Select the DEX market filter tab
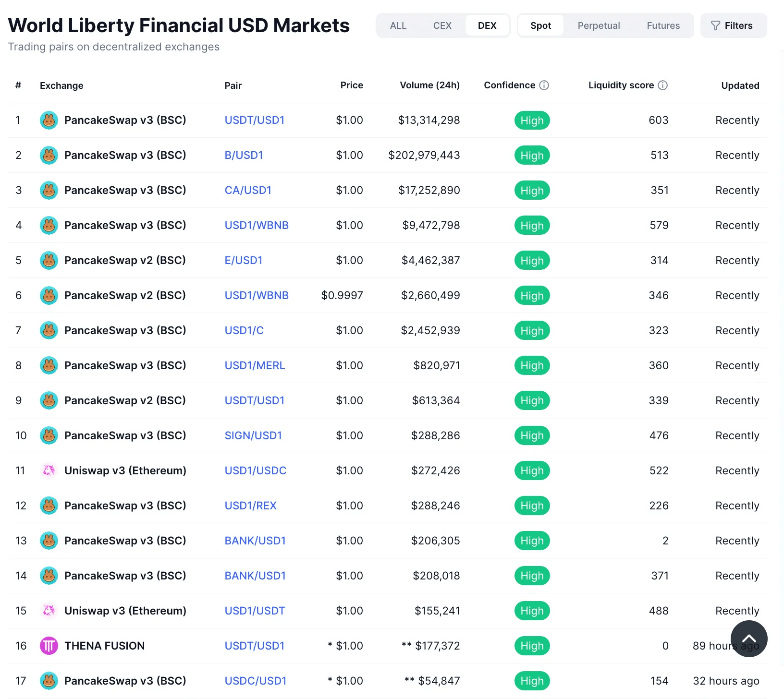This screenshot has height=699, width=784. (x=487, y=25)
